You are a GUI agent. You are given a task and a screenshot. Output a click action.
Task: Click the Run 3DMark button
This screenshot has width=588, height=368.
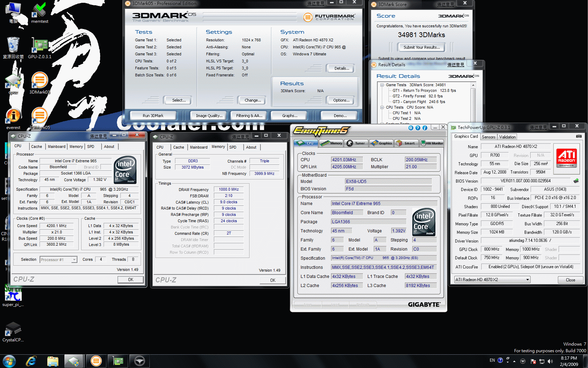coord(153,116)
